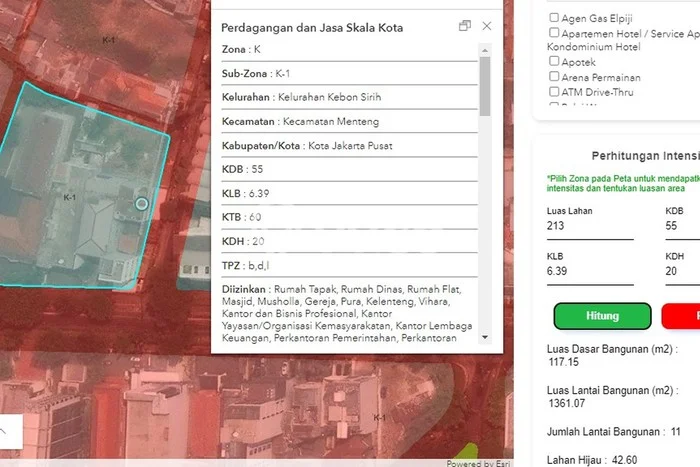The image size is (700, 467).
Task: Click Luas Lantai Bangunan value 1361.07
Action: coord(567,404)
